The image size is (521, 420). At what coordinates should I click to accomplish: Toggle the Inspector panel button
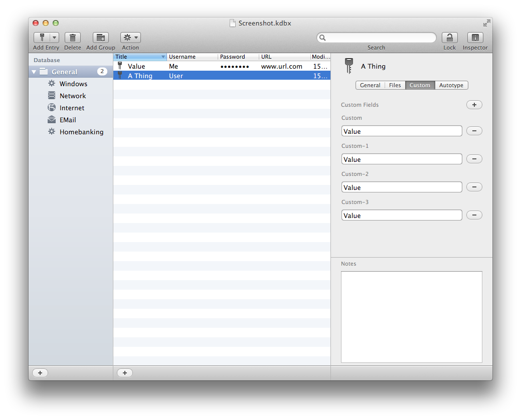point(475,38)
